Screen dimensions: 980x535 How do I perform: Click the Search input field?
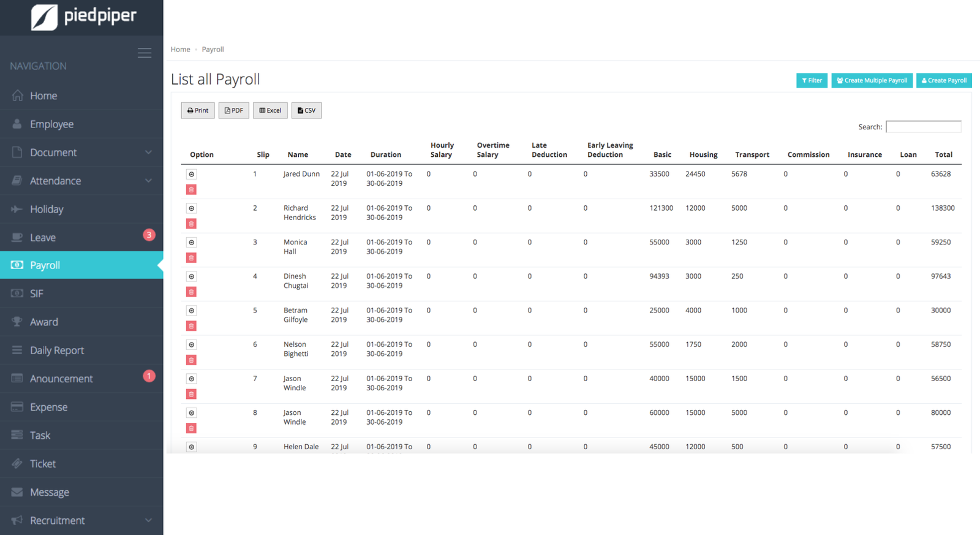click(923, 127)
